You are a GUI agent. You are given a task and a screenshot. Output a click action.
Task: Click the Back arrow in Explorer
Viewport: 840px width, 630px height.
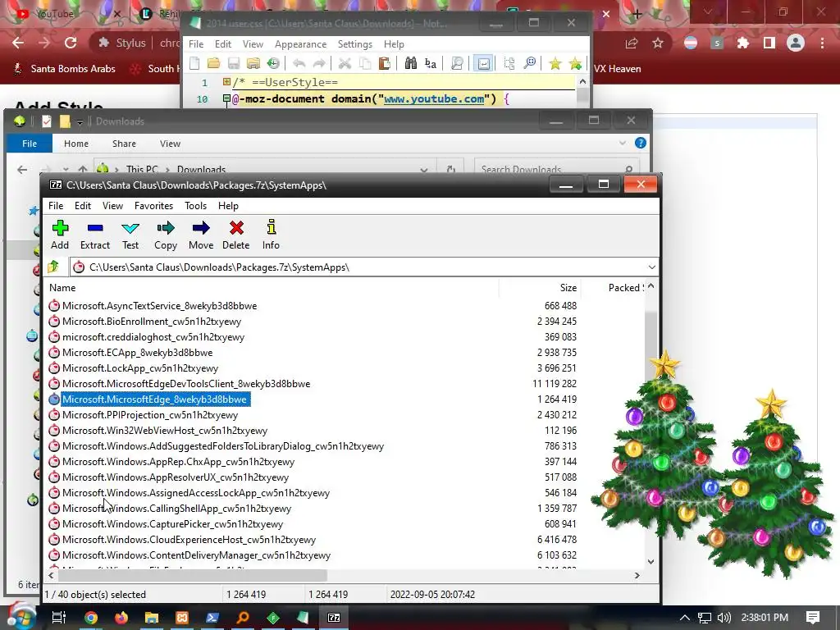pyautogui.click(x=22, y=170)
